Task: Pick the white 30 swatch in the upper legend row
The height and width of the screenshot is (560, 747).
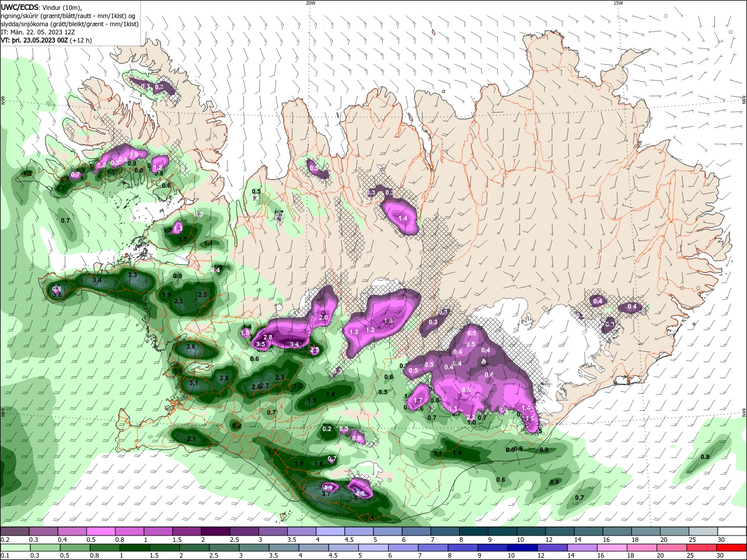Action: coord(732,531)
